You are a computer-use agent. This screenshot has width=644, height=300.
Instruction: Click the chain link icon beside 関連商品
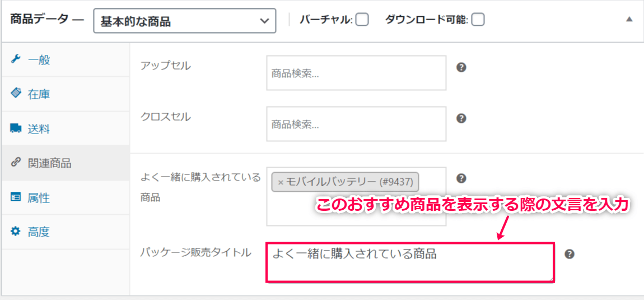click(15, 163)
